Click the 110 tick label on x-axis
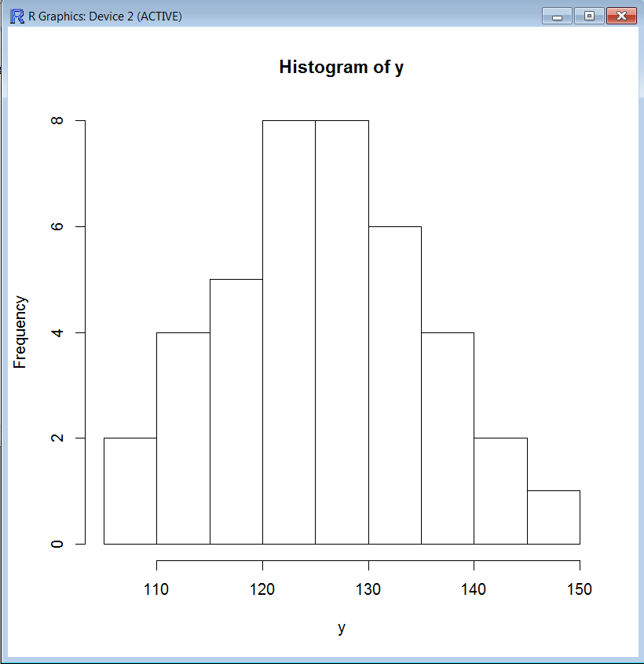This screenshot has height=664, width=644. pos(157,589)
